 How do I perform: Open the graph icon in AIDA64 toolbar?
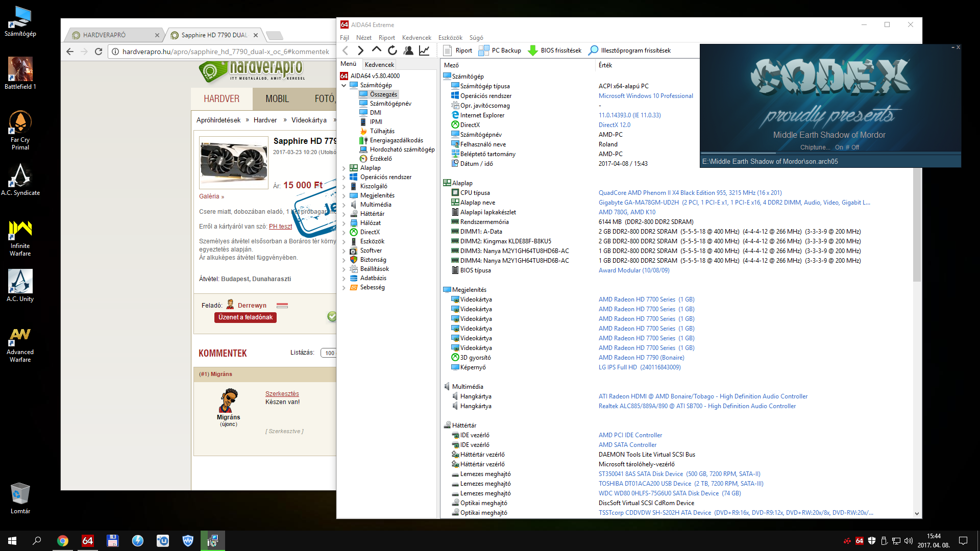[x=424, y=50]
